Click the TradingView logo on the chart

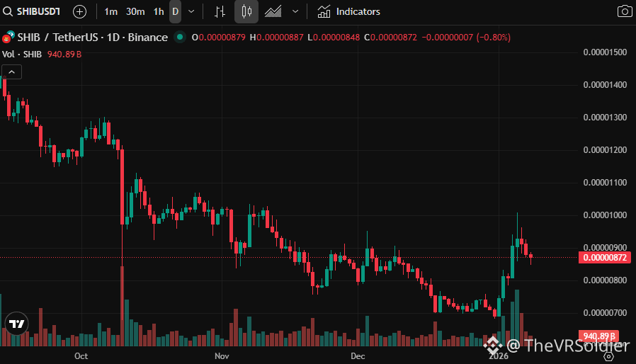pos(16,324)
